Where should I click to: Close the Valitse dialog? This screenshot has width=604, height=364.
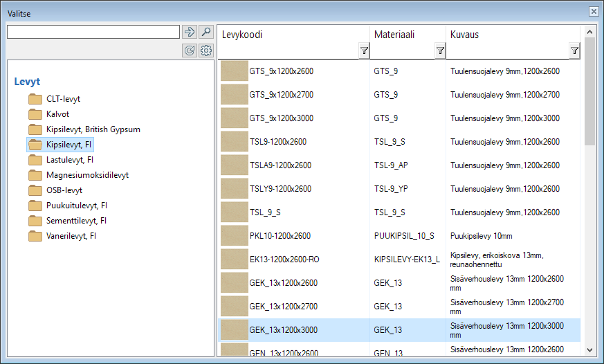coord(593,11)
